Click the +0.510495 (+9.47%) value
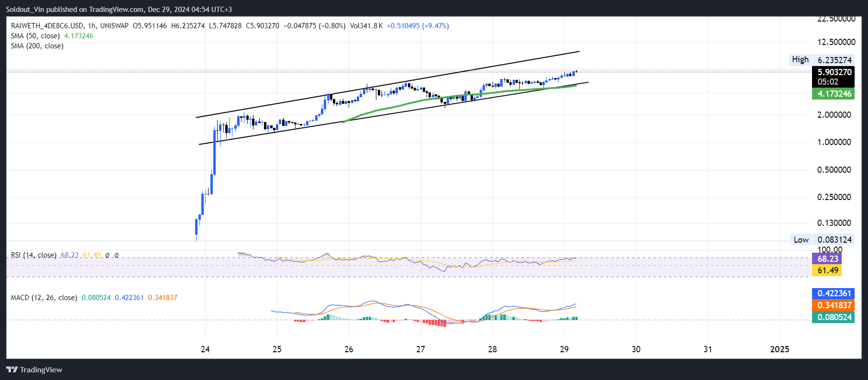 pos(418,26)
